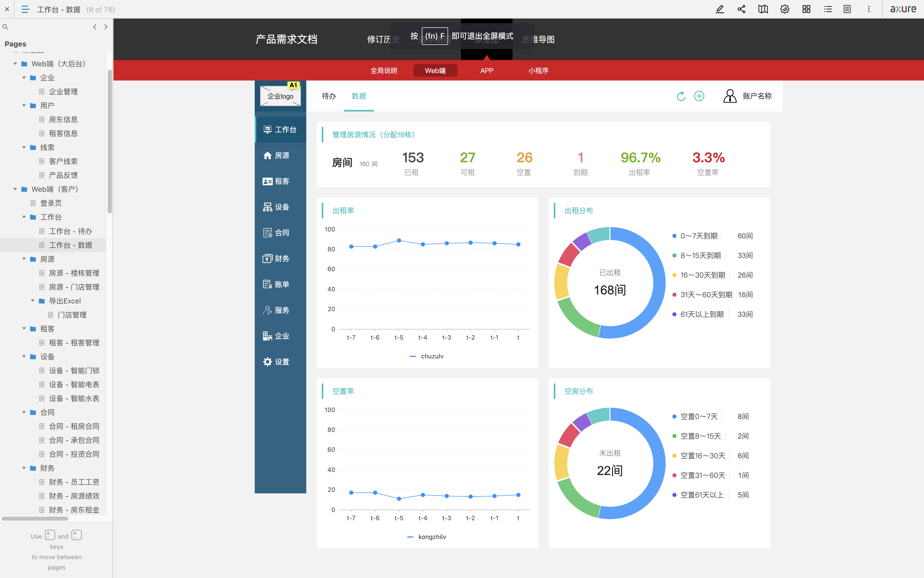Click the bulleted list icon in toolbar
924x578 pixels.
tap(828, 9)
